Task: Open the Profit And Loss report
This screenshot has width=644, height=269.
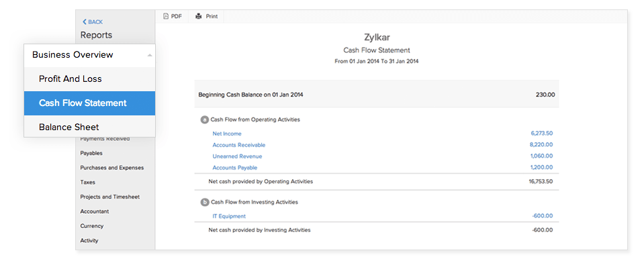Action: pyautogui.click(x=71, y=79)
